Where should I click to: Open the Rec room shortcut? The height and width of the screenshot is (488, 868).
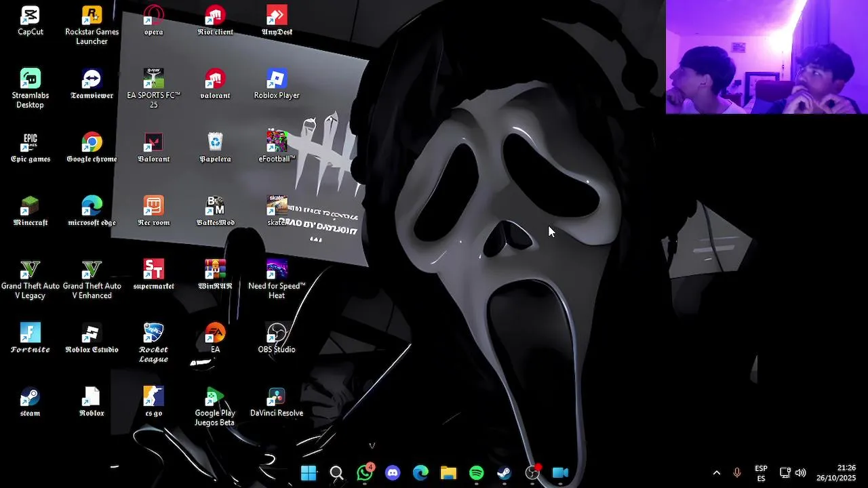coord(153,211)
